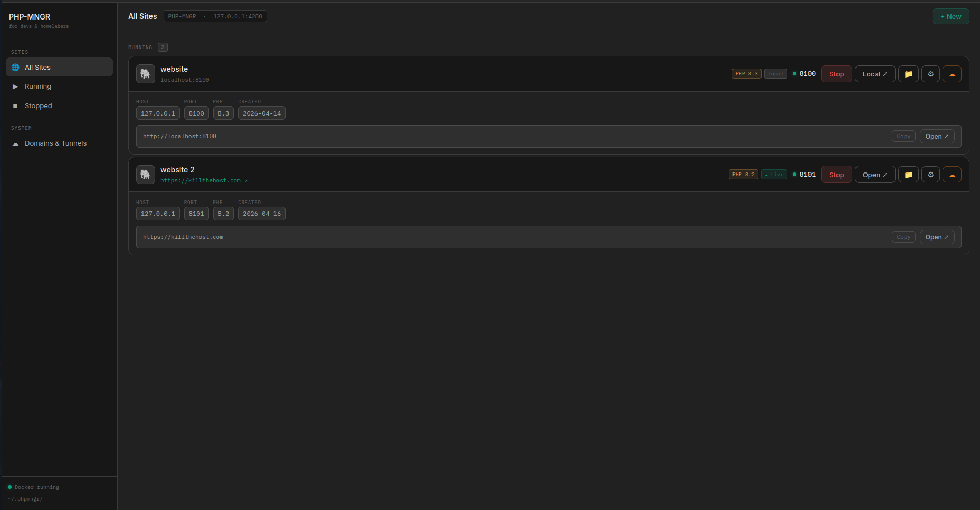Click the orange tunnel icon on the "website" card
This screenshot has height=510, width=980.
pyautogui.click(x=952, y=74)
